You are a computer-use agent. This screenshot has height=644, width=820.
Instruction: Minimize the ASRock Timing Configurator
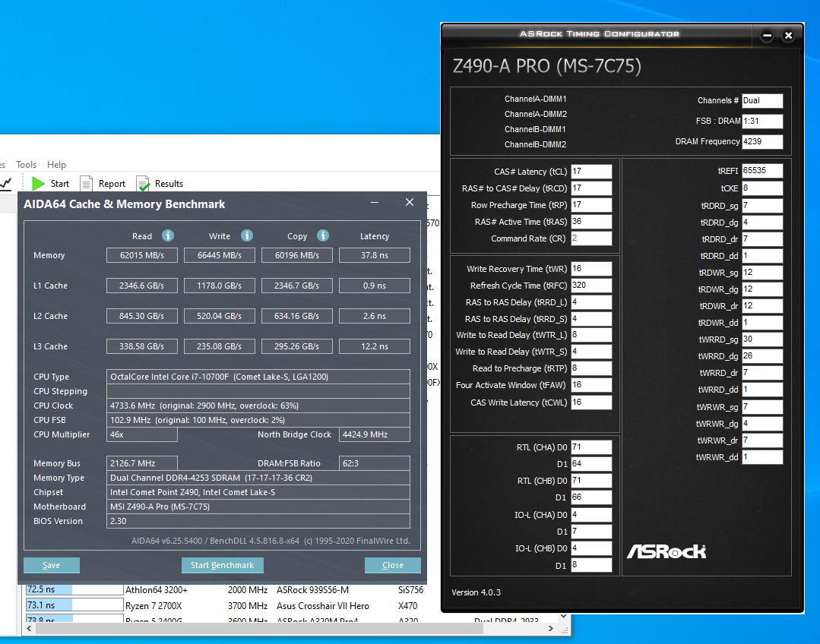767,36
